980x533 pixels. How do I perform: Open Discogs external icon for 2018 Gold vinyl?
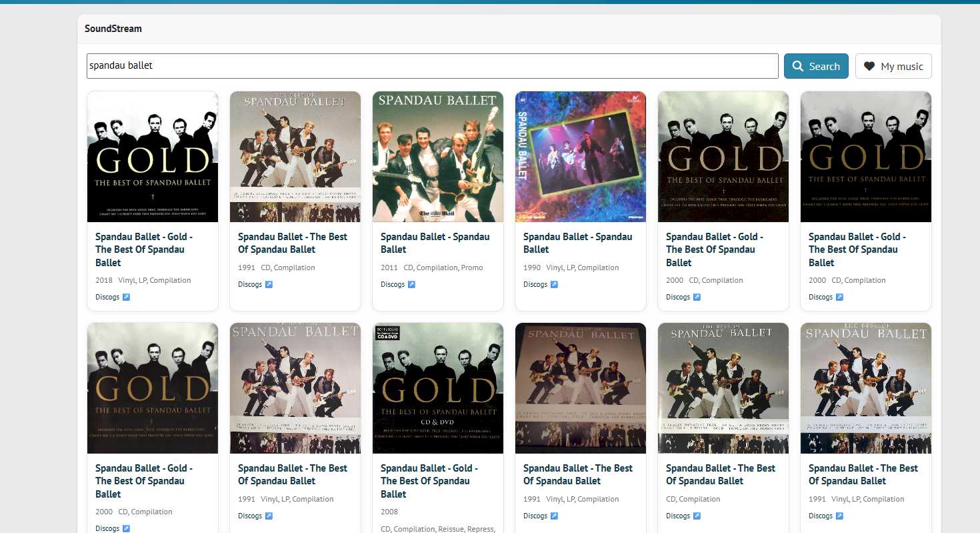coord(126,297)
